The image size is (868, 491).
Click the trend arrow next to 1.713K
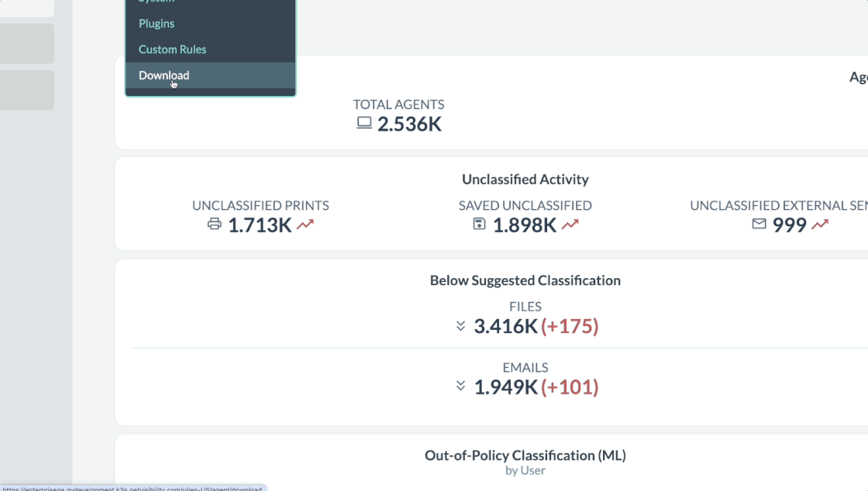click(305, 225)
